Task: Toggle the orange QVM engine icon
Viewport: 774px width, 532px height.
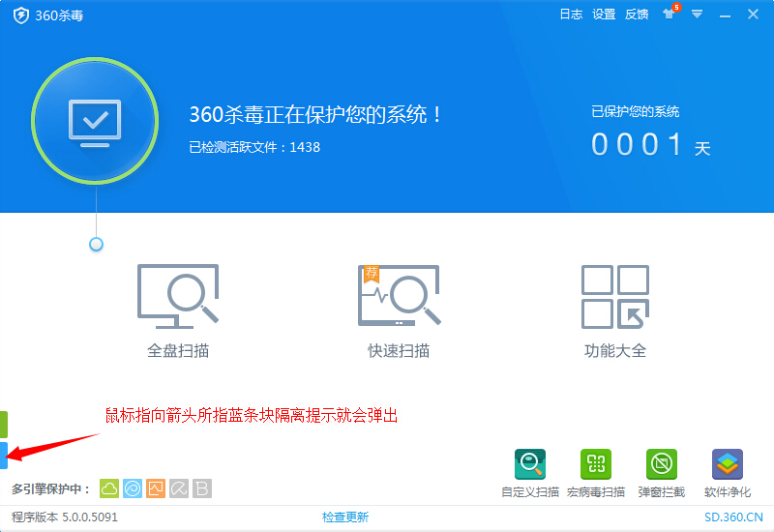Action: click(x=156, y=488)
